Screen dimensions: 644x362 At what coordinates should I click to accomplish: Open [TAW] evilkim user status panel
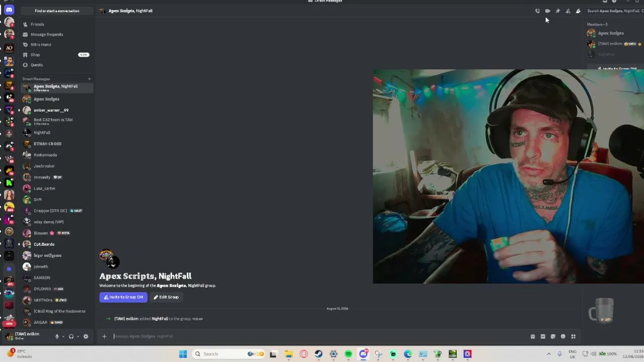[x=27, y=336]
